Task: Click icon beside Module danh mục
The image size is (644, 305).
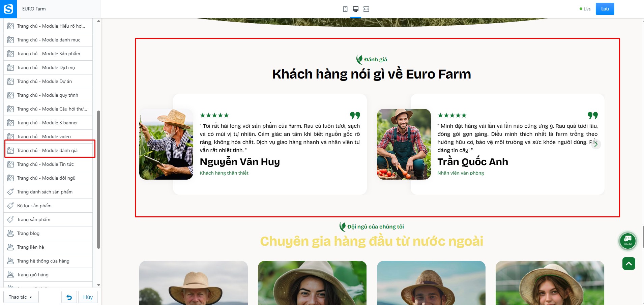Action: point(10,40)
